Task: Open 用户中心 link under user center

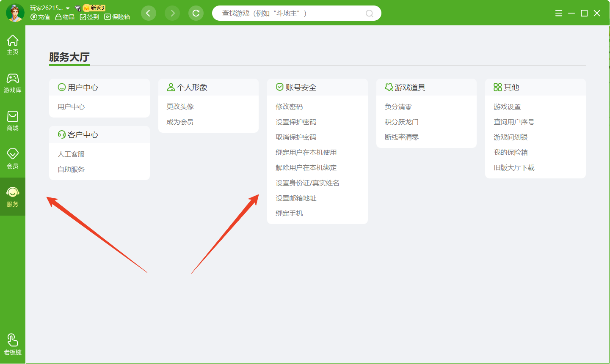Action: point(71,107)
